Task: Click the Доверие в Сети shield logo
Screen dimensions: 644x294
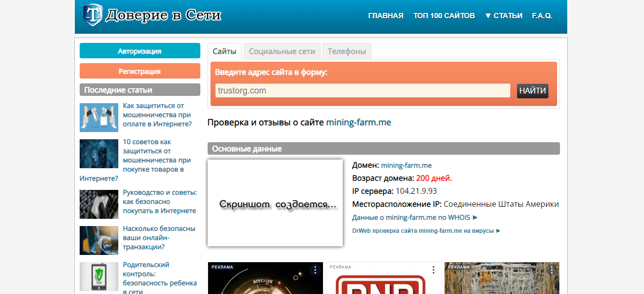Action: [92, 15]
